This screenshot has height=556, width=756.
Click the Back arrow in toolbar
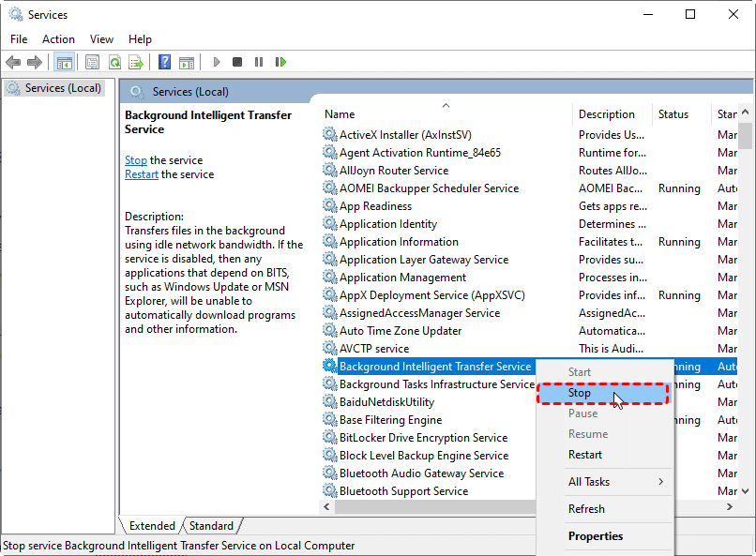click(x=13, y=63)
